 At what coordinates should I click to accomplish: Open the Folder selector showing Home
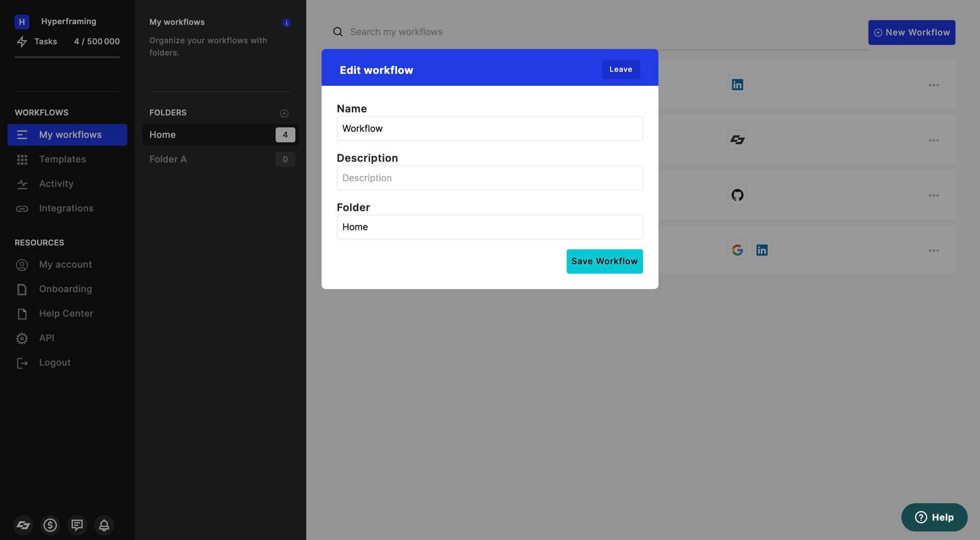489,227
